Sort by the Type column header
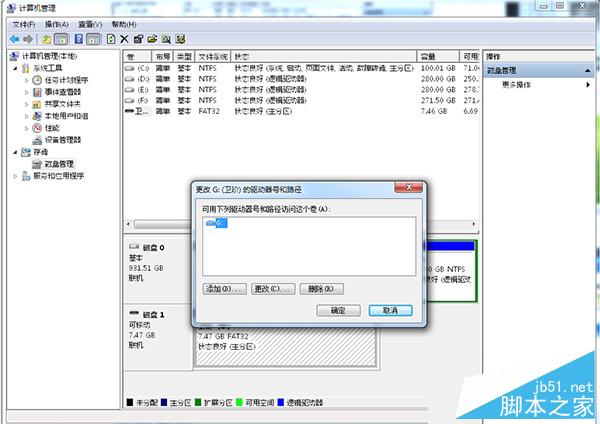 184,57
